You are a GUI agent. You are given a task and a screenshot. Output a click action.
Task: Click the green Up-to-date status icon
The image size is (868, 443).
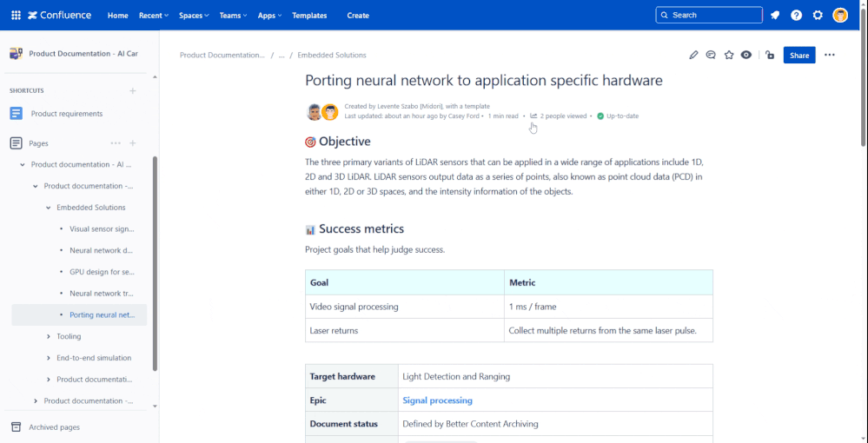[x=600, y=116]
